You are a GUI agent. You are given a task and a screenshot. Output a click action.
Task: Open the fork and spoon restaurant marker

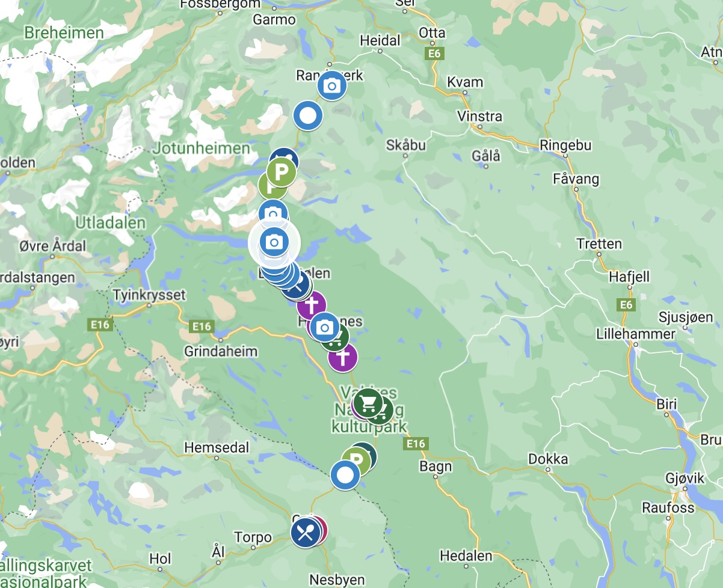click(x=306, y=533)
